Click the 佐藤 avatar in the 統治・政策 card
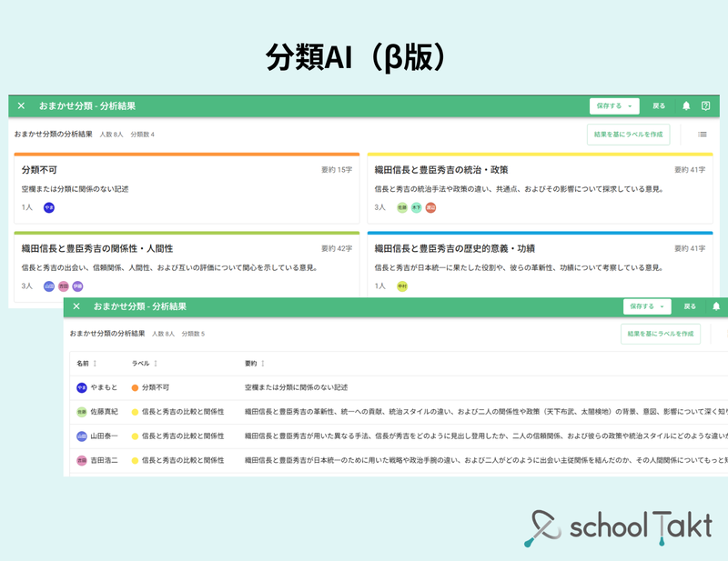This screenshot has height=561, width=728. click(402, 206)
